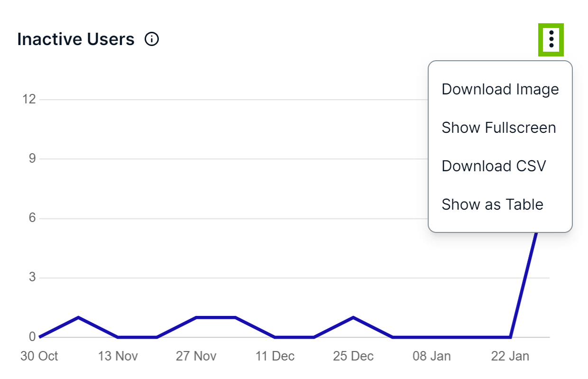Select the 13 Nov date label
588x379 pixels.
(118, 356)
